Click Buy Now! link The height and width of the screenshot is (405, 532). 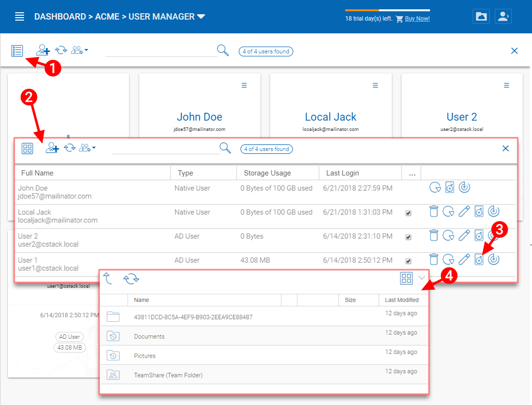(x=417, y=19)
